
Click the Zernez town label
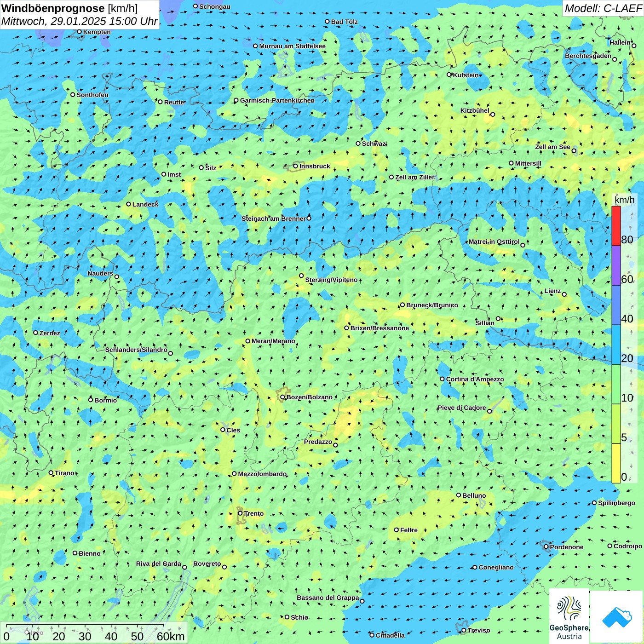[50, 333]
